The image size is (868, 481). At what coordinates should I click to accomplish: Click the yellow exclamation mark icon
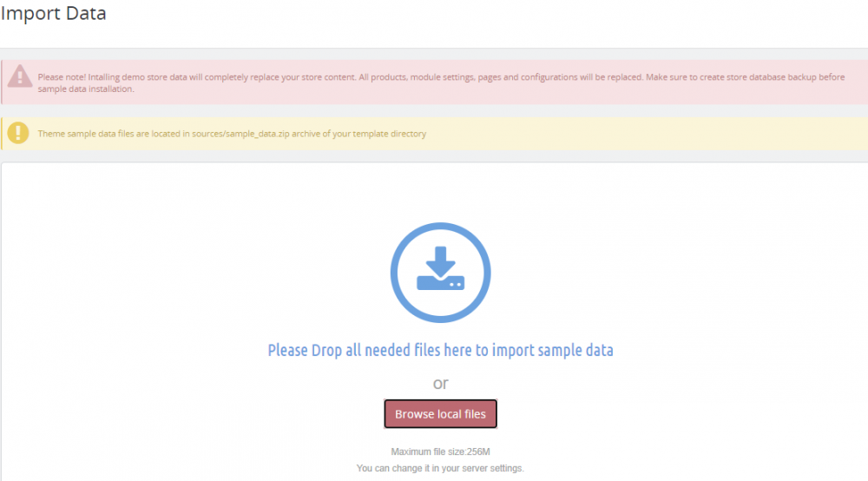[x=18, y=133]
